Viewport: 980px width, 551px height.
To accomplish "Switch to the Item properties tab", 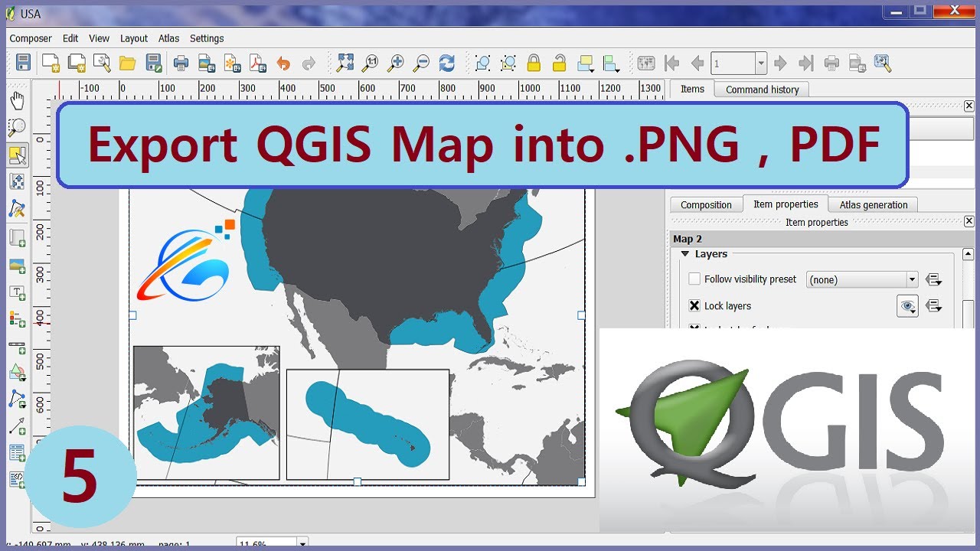I will click(x=786, y=204).
